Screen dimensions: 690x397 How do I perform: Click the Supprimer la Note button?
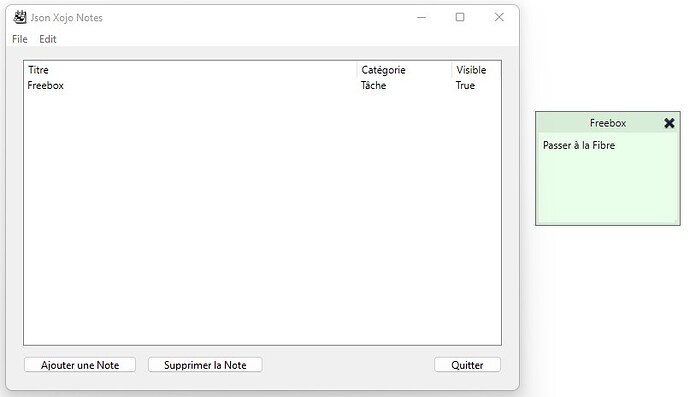pos(205,365)
